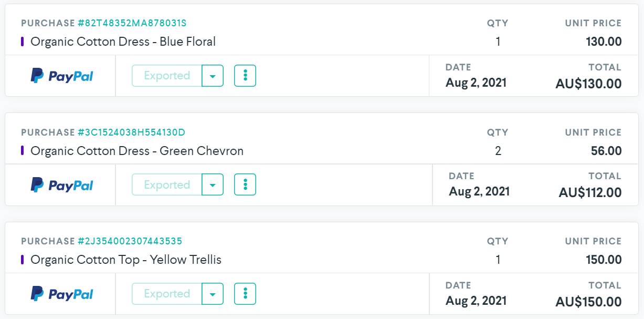Click total AU$130.00 on first order
The image size is (644, 319).
[x=588, y=84]
